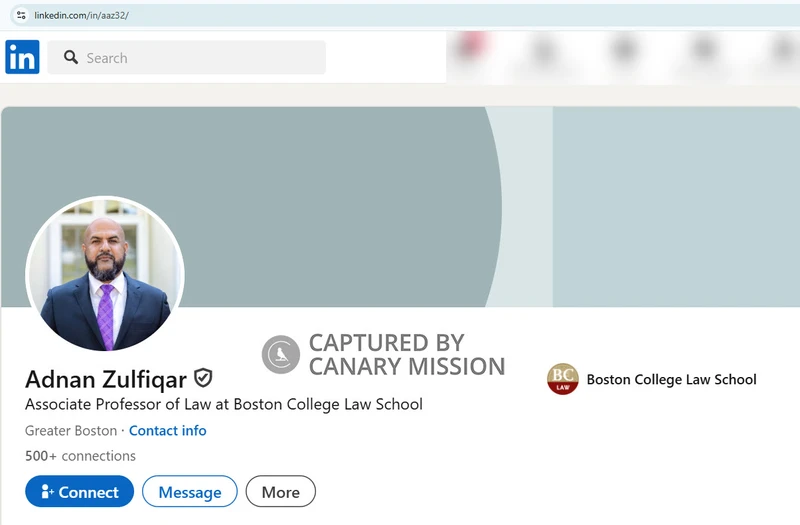The height and width of the screenshot is (525, 800).
Task: Focus the LinkedIn Search box
Action: (186, 58)
